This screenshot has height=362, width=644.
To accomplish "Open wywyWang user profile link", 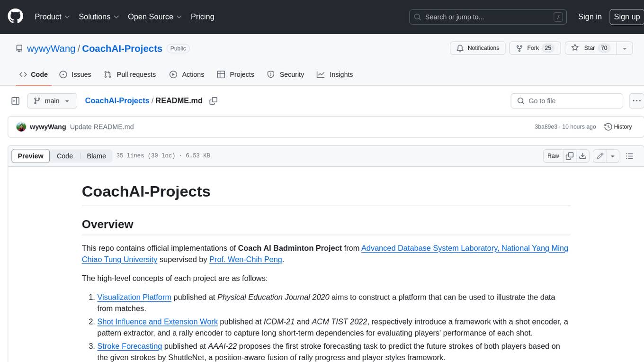I will tap(51, 48).
